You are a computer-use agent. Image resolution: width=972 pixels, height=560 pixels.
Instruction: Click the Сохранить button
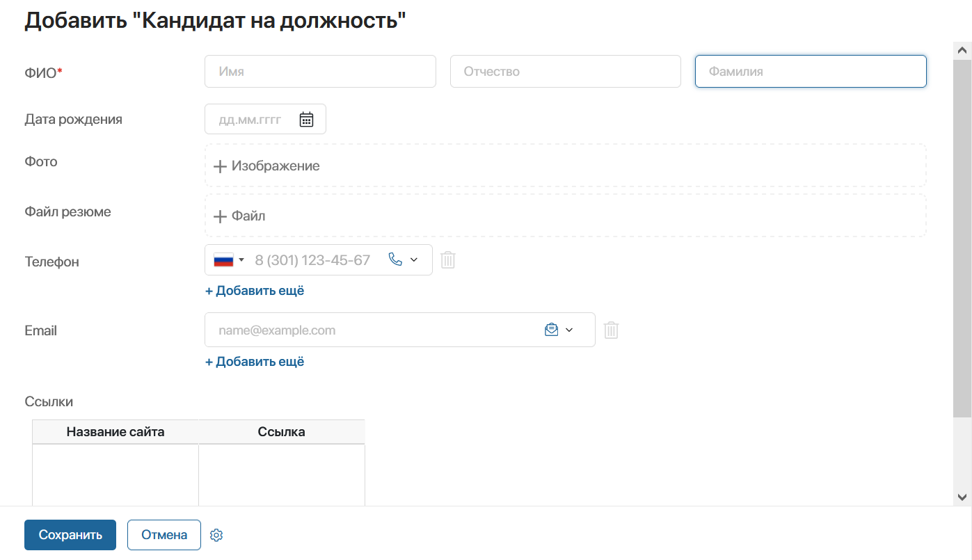click(x=70, y=535)
